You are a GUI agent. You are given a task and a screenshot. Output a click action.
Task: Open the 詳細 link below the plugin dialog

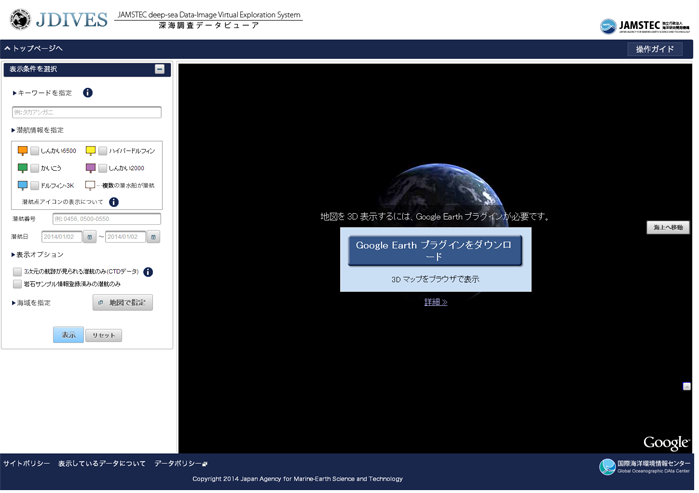click(436, 302)
